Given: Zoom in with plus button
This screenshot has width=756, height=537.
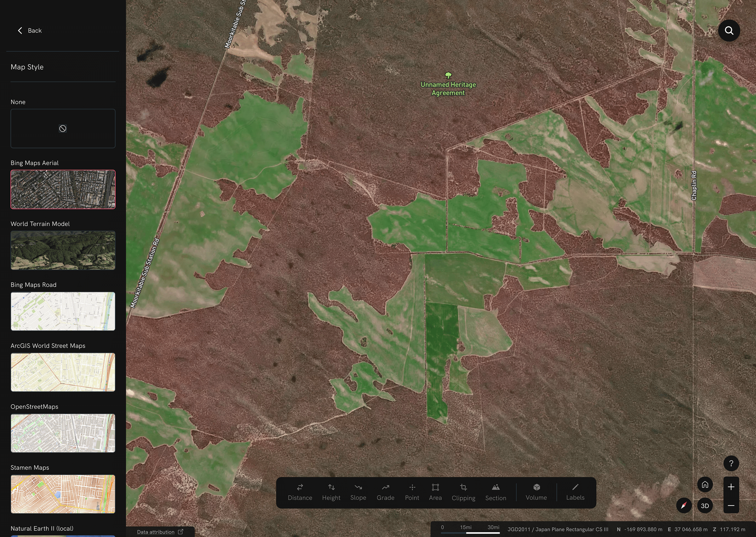Looking at the screenshot, I should coord(731,487).
